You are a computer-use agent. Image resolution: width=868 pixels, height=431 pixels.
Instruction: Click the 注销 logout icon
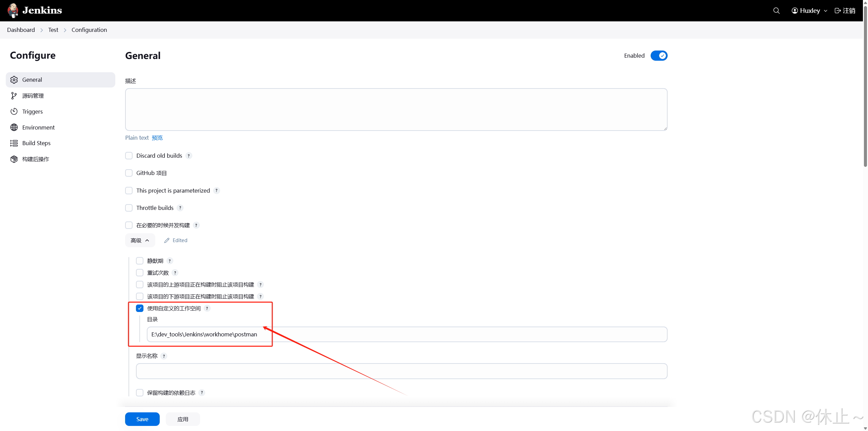pos(837,11)
